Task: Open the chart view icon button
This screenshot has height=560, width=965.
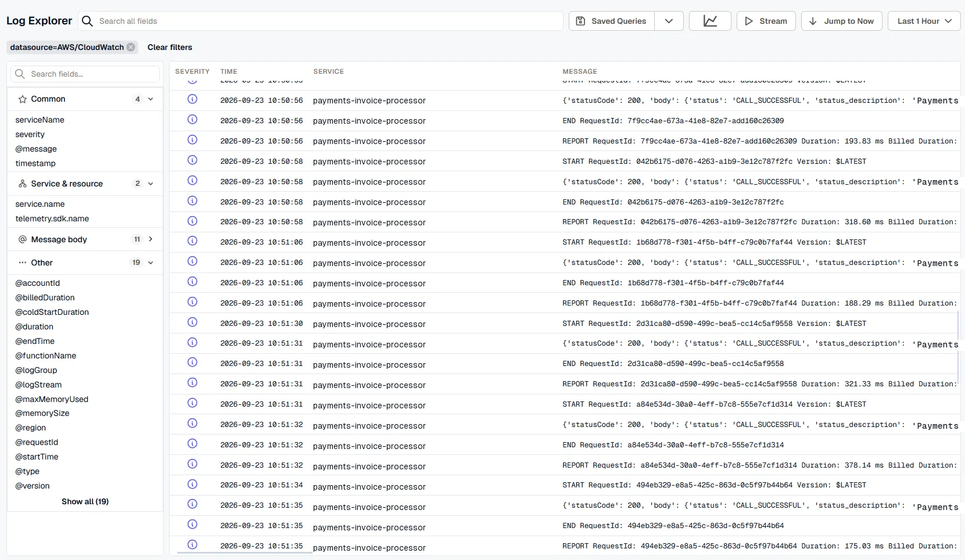Action: [710, 21]
